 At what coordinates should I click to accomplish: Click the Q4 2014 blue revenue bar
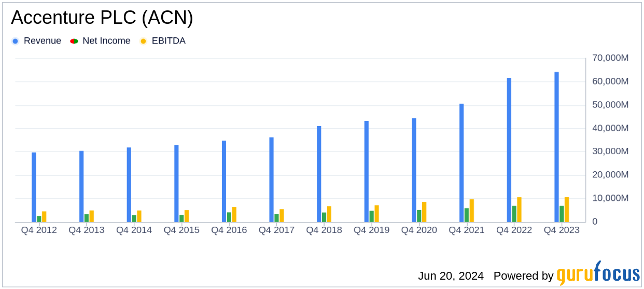129,185
